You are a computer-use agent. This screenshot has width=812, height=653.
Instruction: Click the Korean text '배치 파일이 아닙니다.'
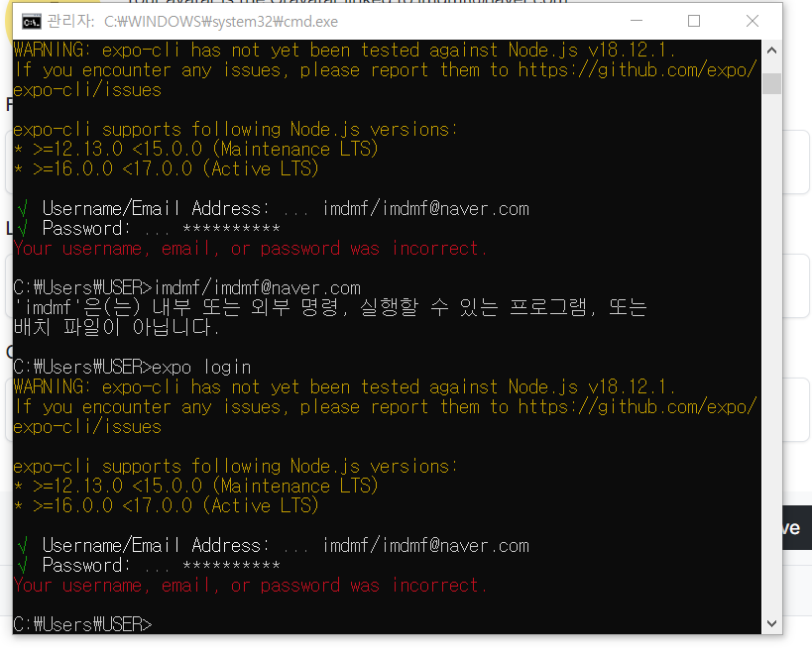click(x=117, y=327)
